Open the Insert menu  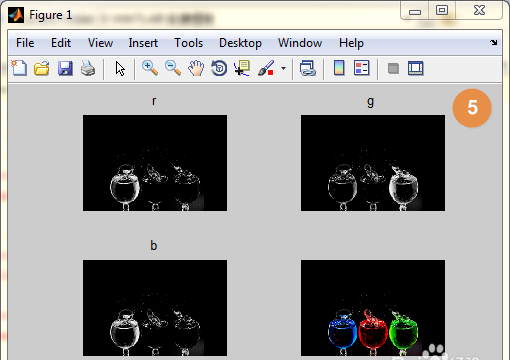[x=143, y=43]
